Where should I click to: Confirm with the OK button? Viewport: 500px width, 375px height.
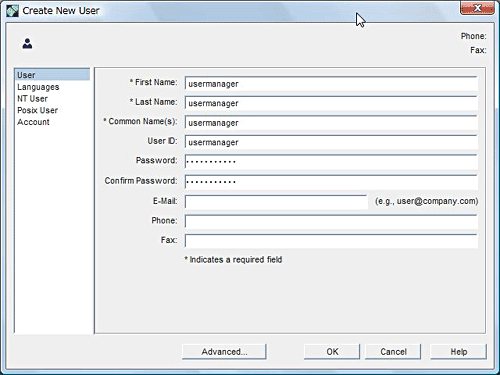(332, 352)
